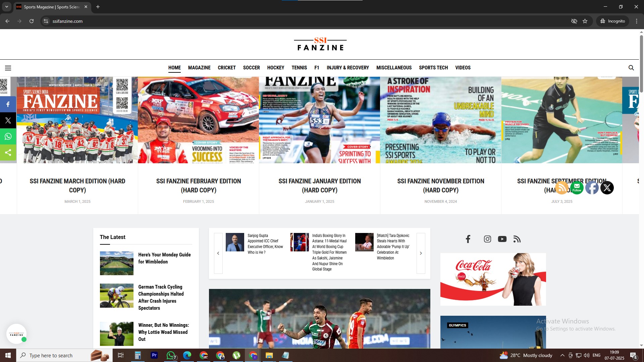
Task: Share page via Facebook sidebar icon
Action: click(x=8, y=105)
